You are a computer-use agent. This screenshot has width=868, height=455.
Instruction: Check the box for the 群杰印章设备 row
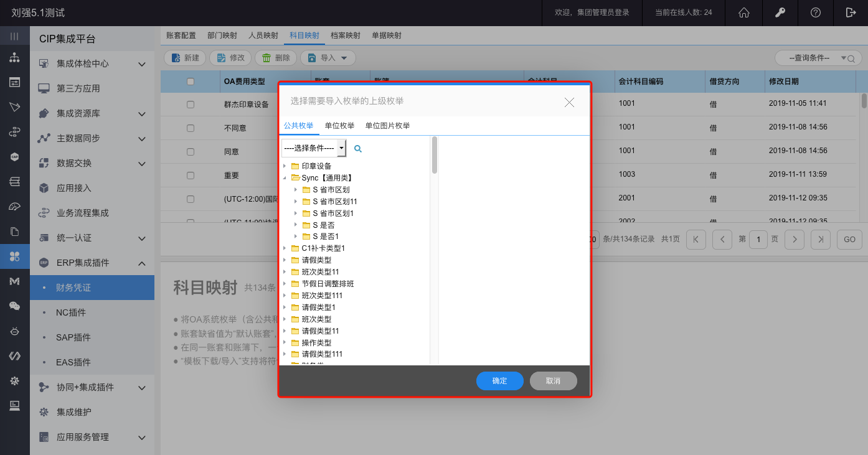point(191,105)
